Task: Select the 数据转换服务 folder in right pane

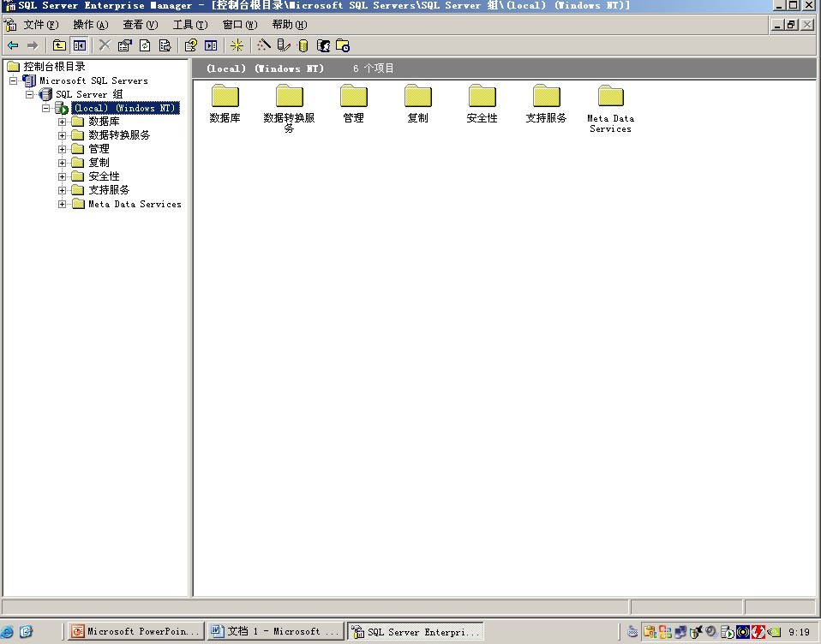Action: pos(289,108)
